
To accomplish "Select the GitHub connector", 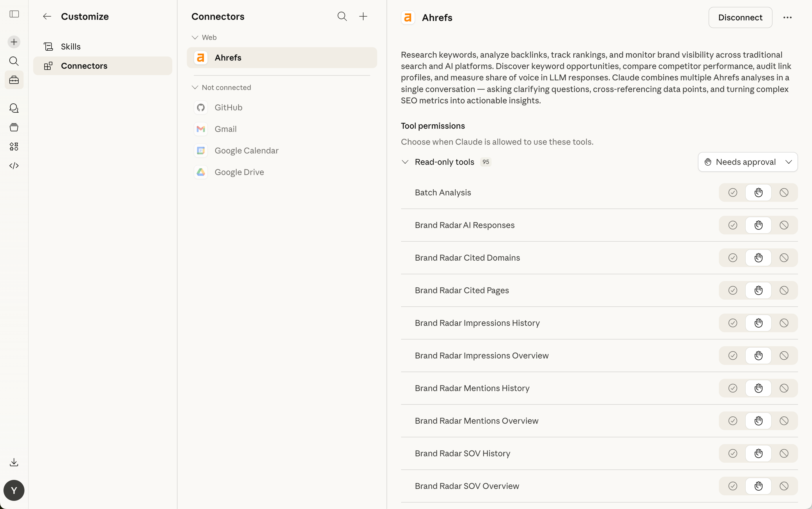I will click(228, 107).
